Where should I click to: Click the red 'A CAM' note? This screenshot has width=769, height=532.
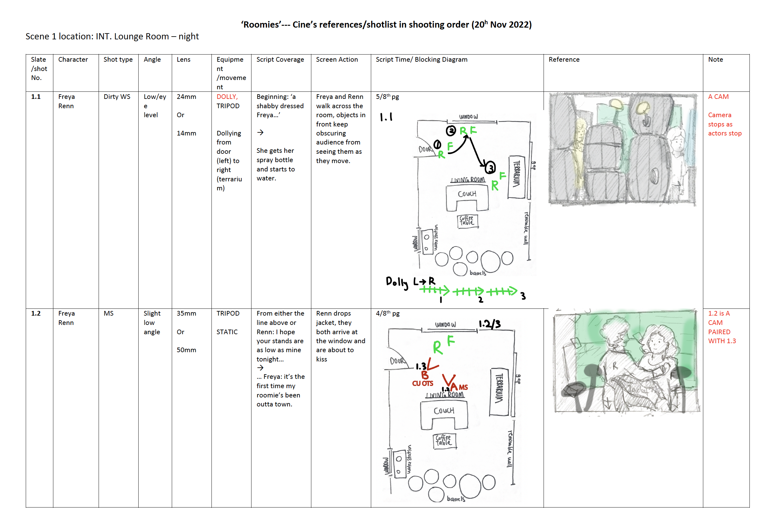(x=718, y=97)
